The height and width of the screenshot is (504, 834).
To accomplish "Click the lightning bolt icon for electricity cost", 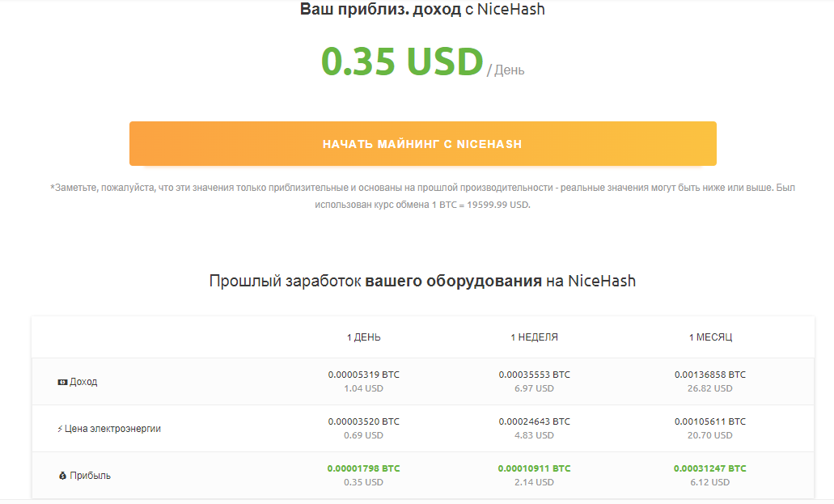I will [x=60, y=429].
